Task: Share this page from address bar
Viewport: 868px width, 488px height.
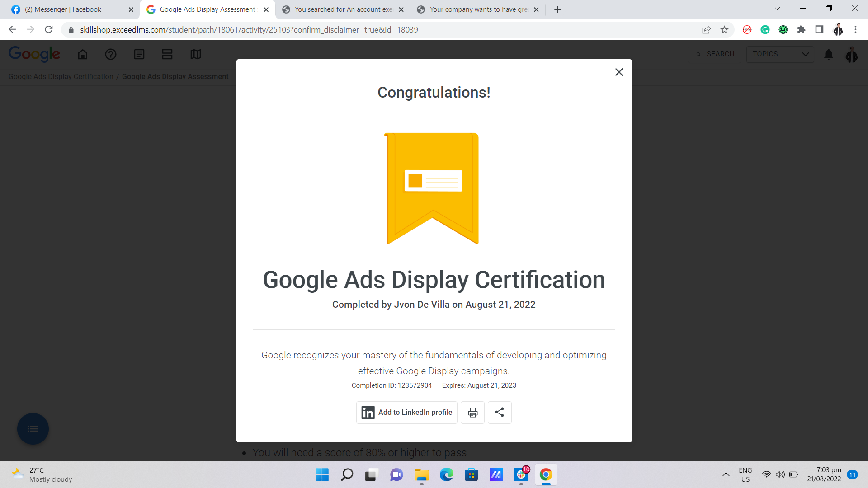Action: point(706,30)
